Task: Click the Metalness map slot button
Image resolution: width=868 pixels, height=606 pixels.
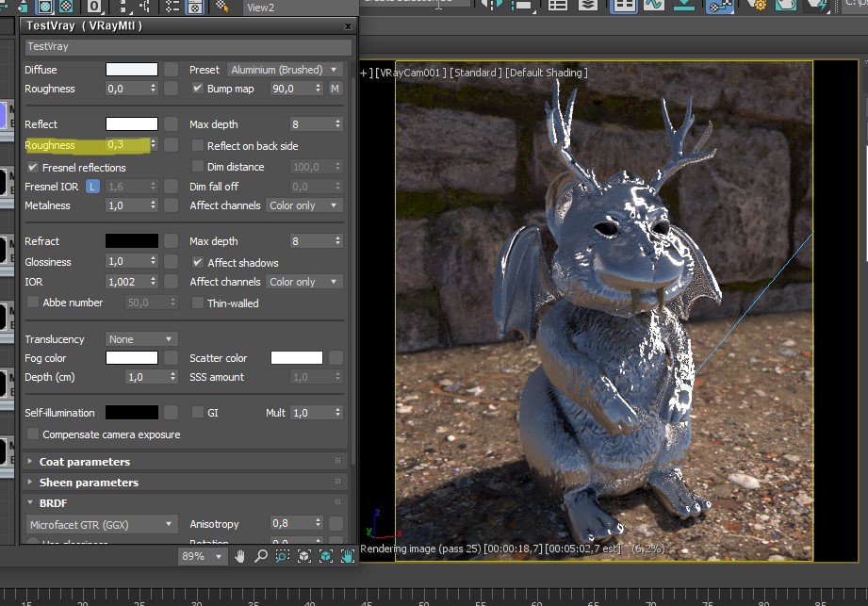Action: [171, 205]
